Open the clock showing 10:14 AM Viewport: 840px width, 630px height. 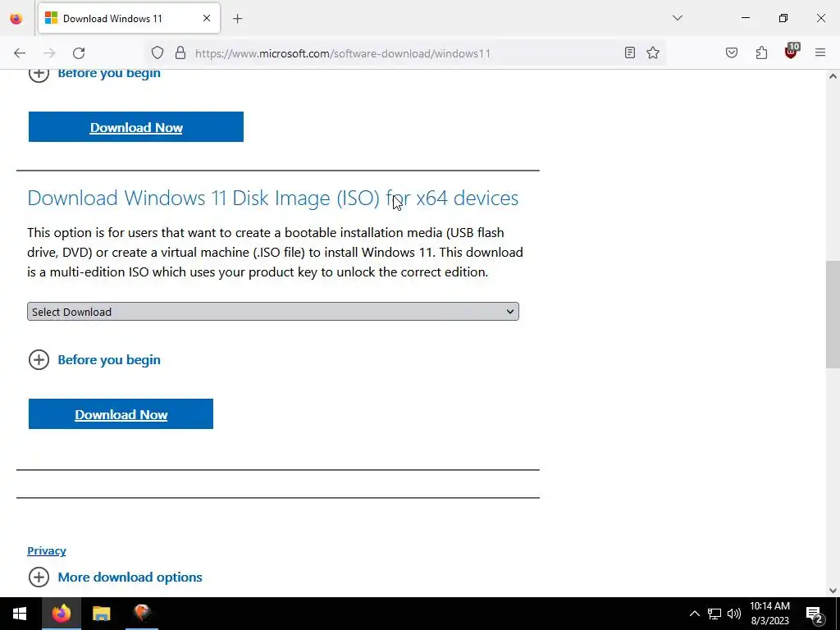click(x=769, y=614)
